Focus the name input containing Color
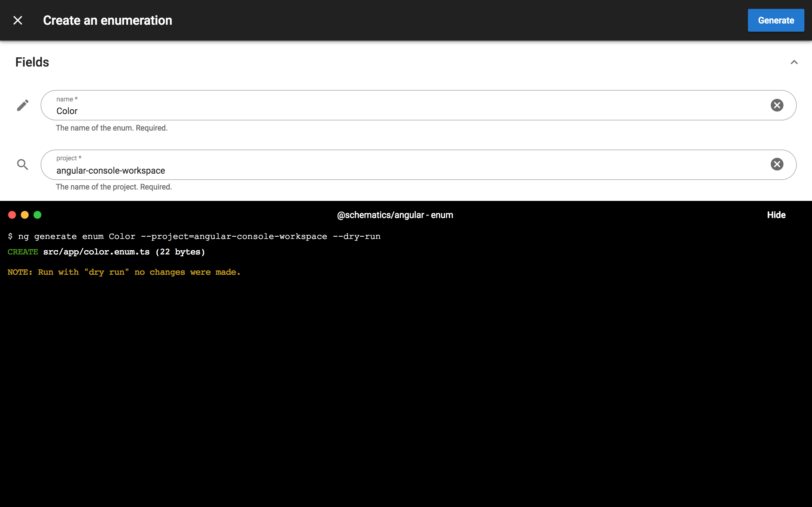 tap(403, 111)
